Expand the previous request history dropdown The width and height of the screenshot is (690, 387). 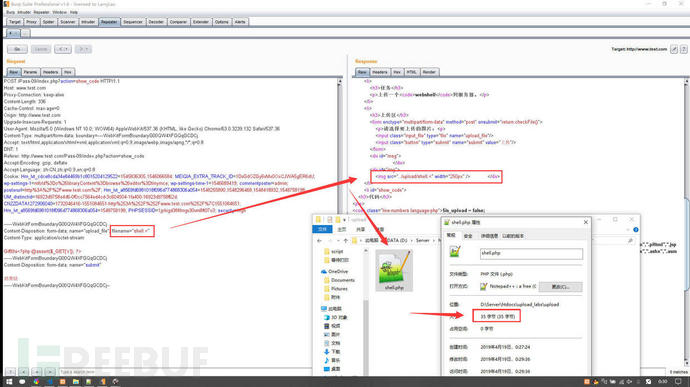62,49
